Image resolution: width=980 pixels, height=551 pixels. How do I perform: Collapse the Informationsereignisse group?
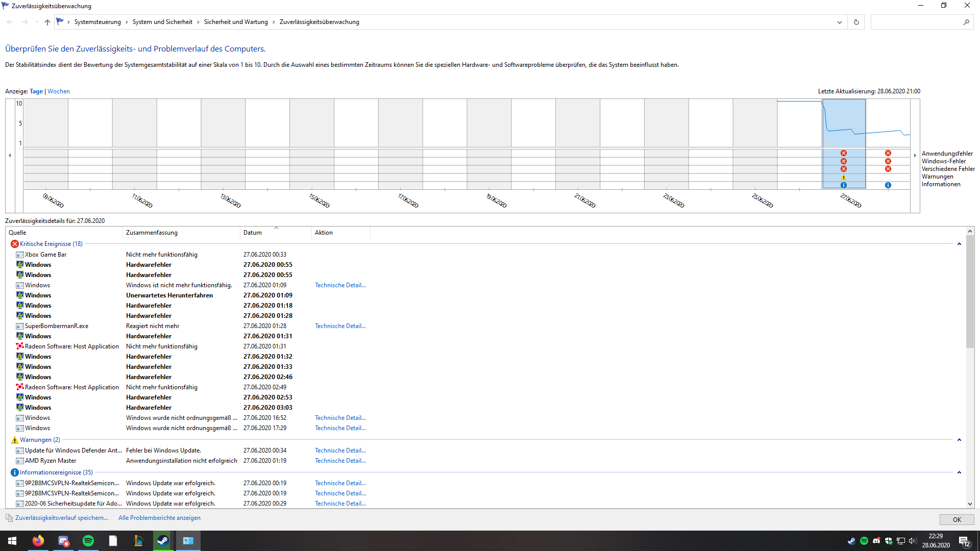tap(959, 472)
